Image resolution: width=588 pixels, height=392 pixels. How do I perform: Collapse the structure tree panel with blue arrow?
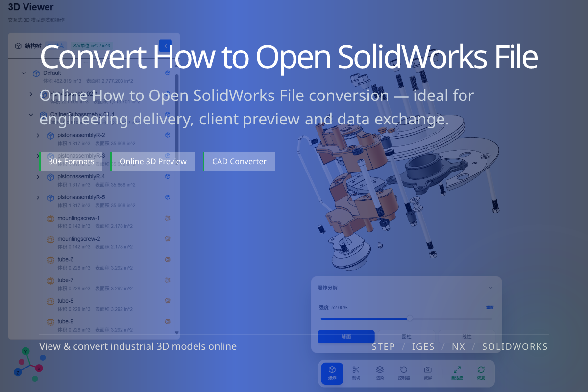point(166,46)
